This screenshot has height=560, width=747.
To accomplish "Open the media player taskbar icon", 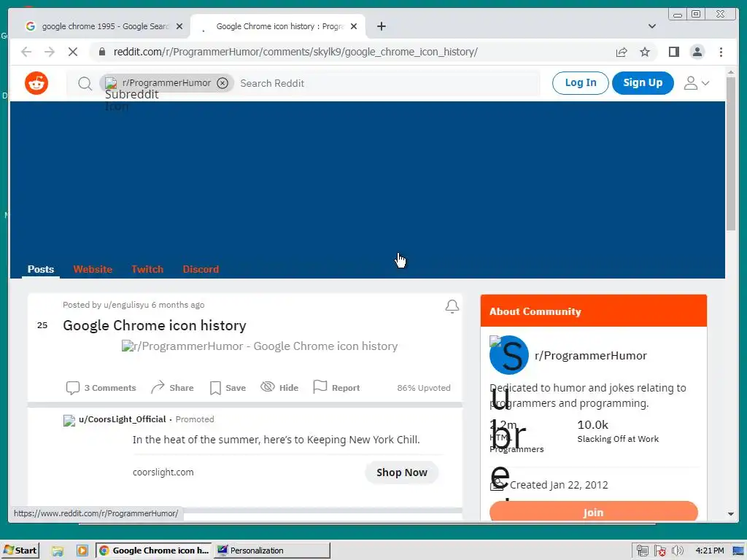I will tap(82, 551).
